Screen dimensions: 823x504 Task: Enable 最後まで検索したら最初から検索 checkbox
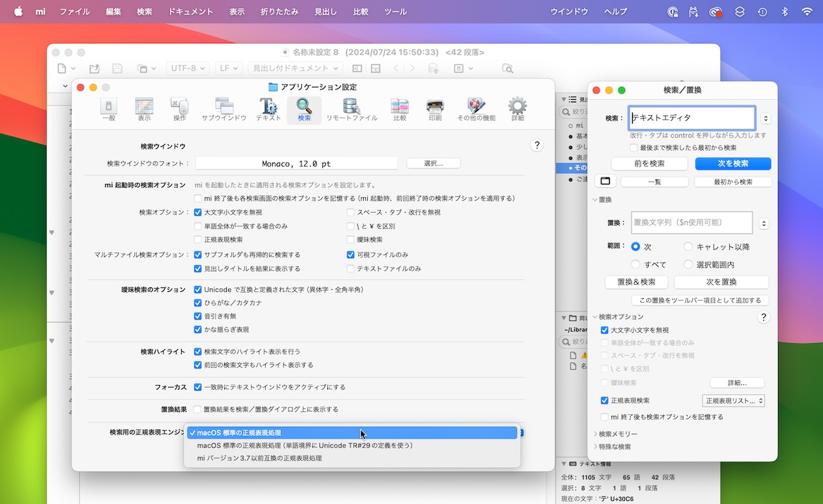(634, 148)
